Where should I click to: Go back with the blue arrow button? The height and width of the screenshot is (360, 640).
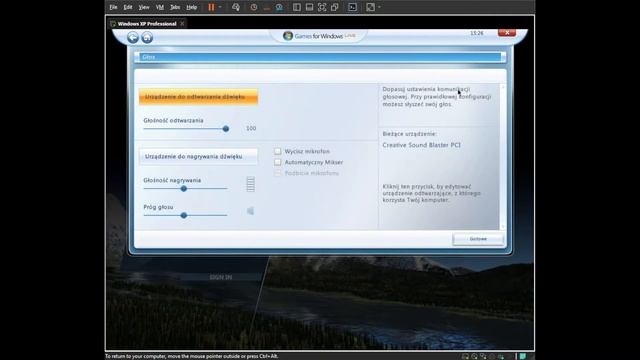click(x=133, y=37)
